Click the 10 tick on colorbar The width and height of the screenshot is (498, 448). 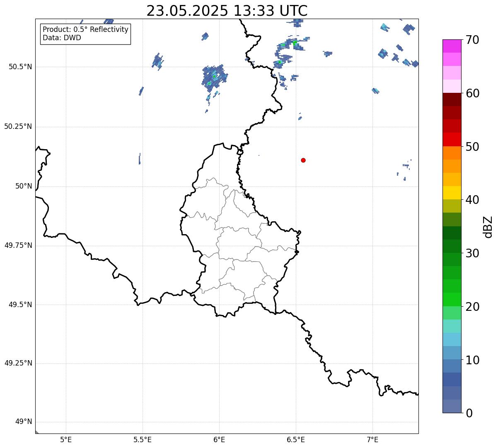[x=472, y=360]
